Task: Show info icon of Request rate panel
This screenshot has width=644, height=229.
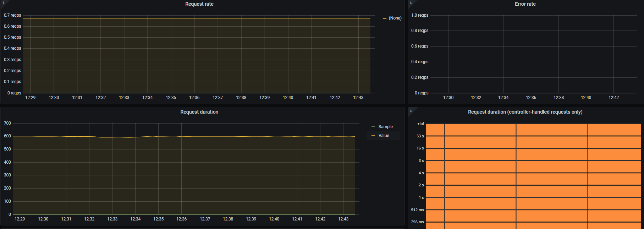Action: pos(4,2)
